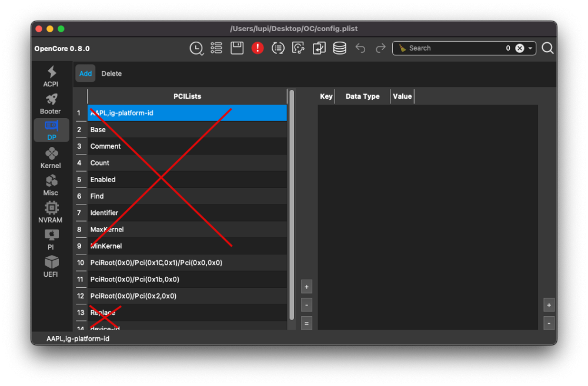
Task: Open the ACPI section in sidebar
Action: tap(51, 76)
